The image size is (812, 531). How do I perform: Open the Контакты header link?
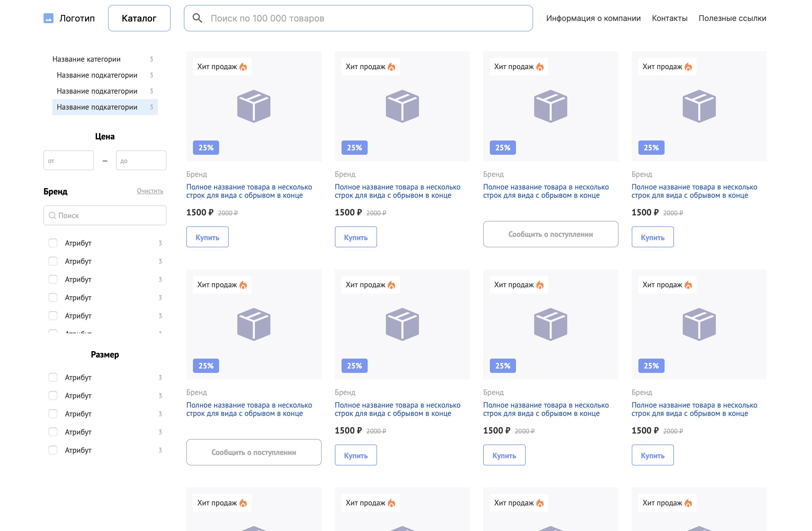(670, 18)
